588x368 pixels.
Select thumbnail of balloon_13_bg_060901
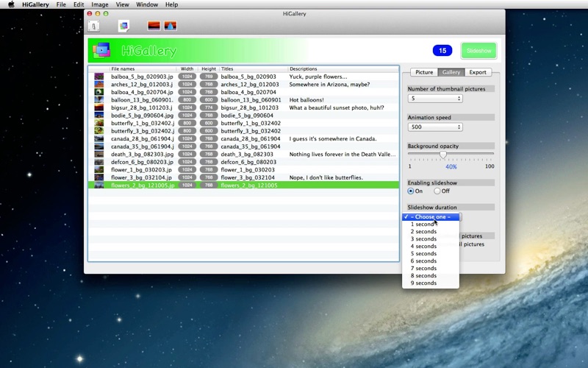99,100
